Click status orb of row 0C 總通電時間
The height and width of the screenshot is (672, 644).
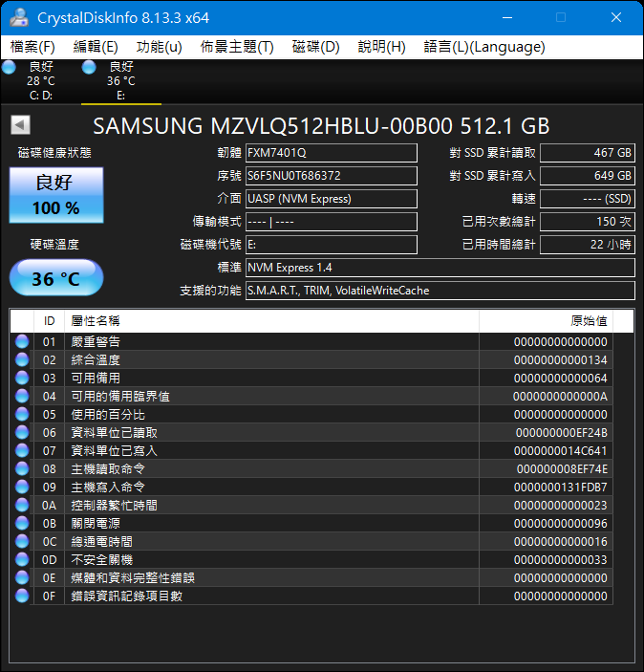click(22, 541)
